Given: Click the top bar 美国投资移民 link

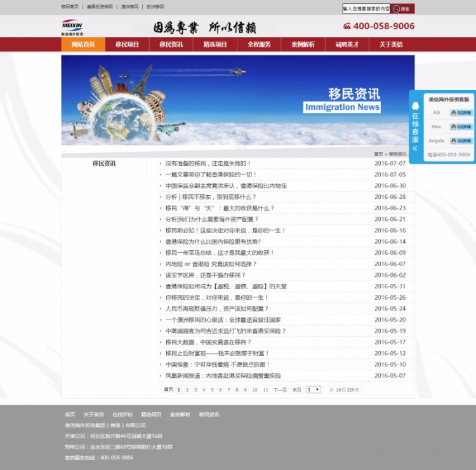Looking at the screenshot, I should pyautogui.click(x=100, y=6).
